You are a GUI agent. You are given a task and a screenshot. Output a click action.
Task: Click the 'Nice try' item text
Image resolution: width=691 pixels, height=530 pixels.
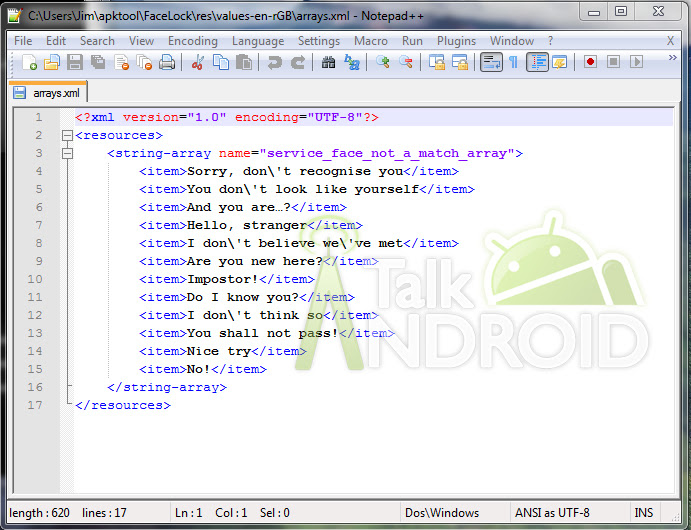click(x=219, y=351)
